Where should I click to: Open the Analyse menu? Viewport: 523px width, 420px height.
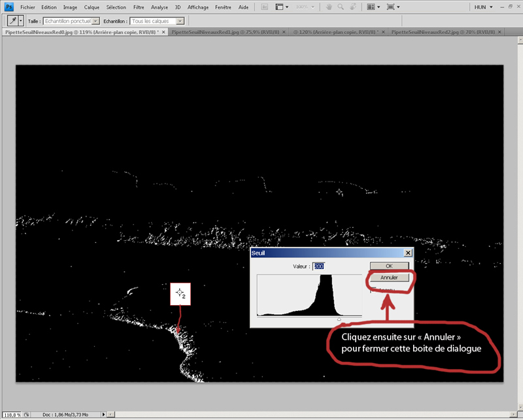(160, 7)
